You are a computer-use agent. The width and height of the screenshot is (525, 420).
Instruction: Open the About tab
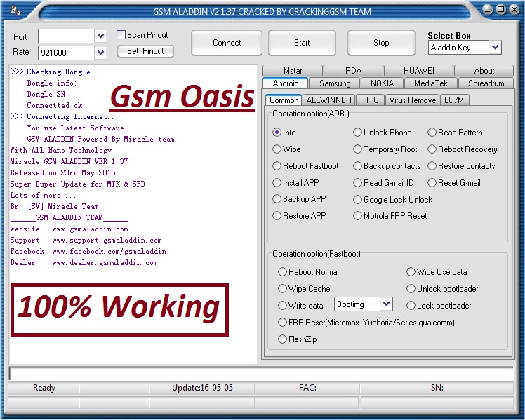pyautogui.click(x=484, y=71)
